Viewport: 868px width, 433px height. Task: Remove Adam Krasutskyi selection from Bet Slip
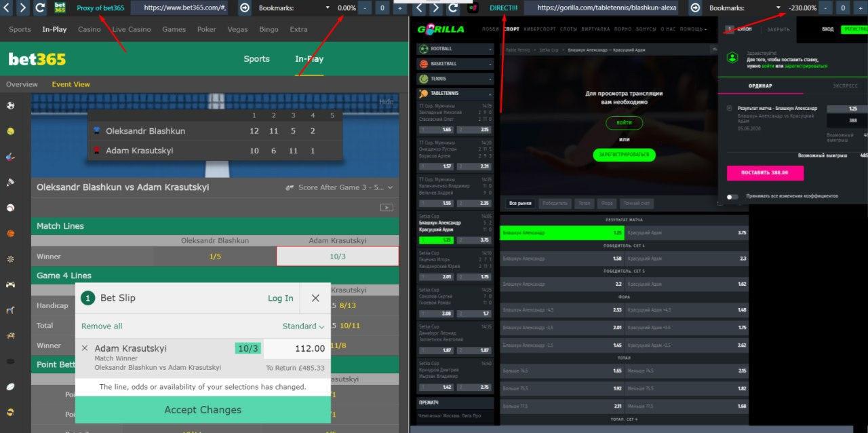pyautogui.click(x=85, y=348)
